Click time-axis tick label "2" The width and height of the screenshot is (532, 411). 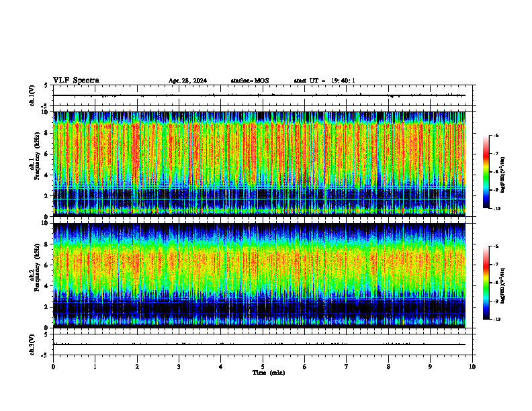tap(137, 367)
